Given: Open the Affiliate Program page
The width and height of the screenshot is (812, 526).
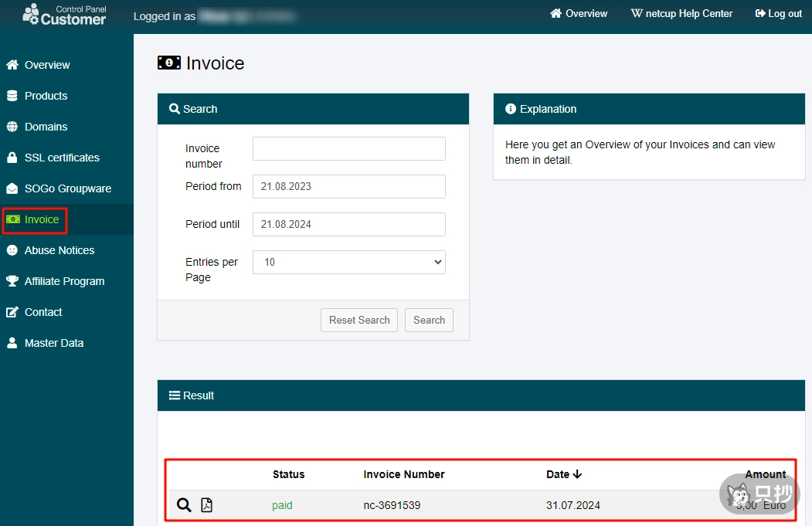Looking at the screenshot, I should click(64, 281).
